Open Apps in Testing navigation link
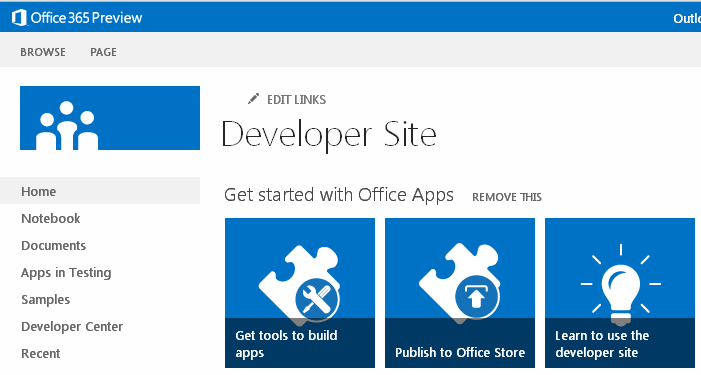This screenshot has width=701, height=375. [x=66, y=273]
